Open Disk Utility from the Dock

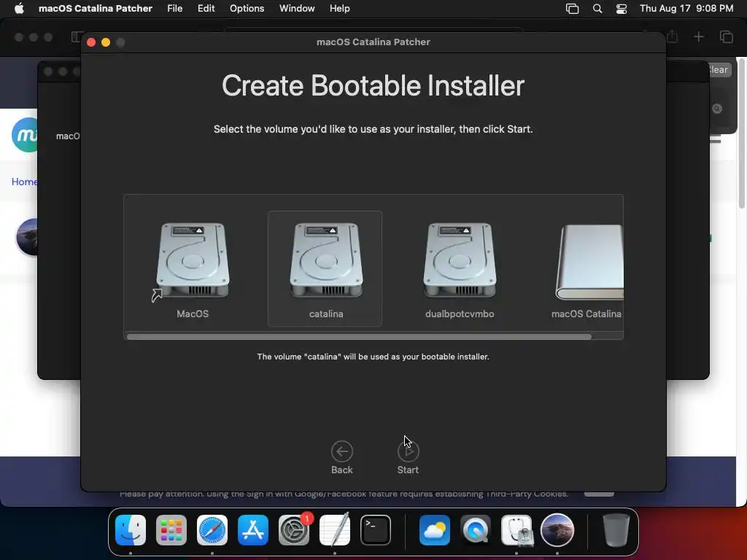point(516,530)
